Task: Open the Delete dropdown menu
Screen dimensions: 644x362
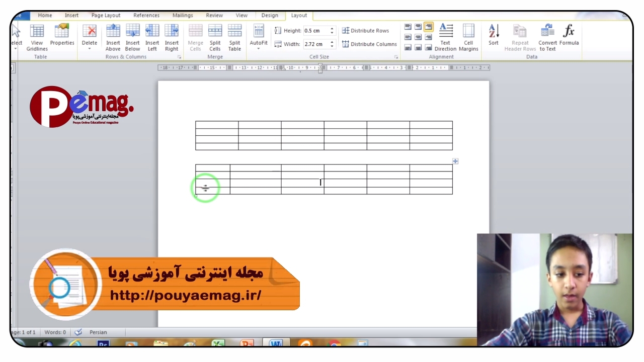Action: click(x=90, y=37)
